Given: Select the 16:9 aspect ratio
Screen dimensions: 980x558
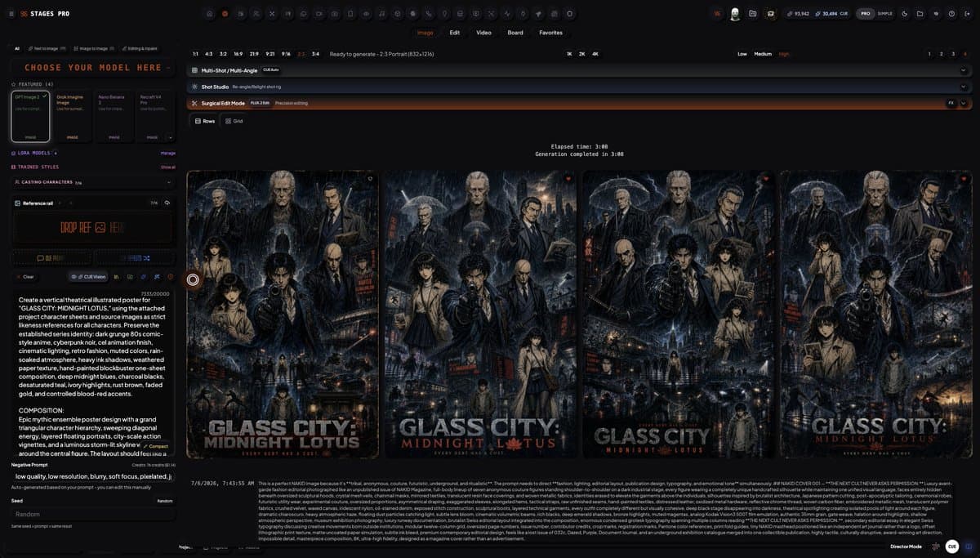Looking at the screenshot, I should tap(238, 54).
